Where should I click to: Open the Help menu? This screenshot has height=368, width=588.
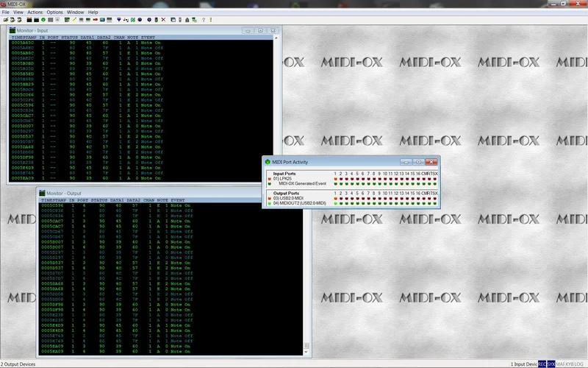pos(93,12)
